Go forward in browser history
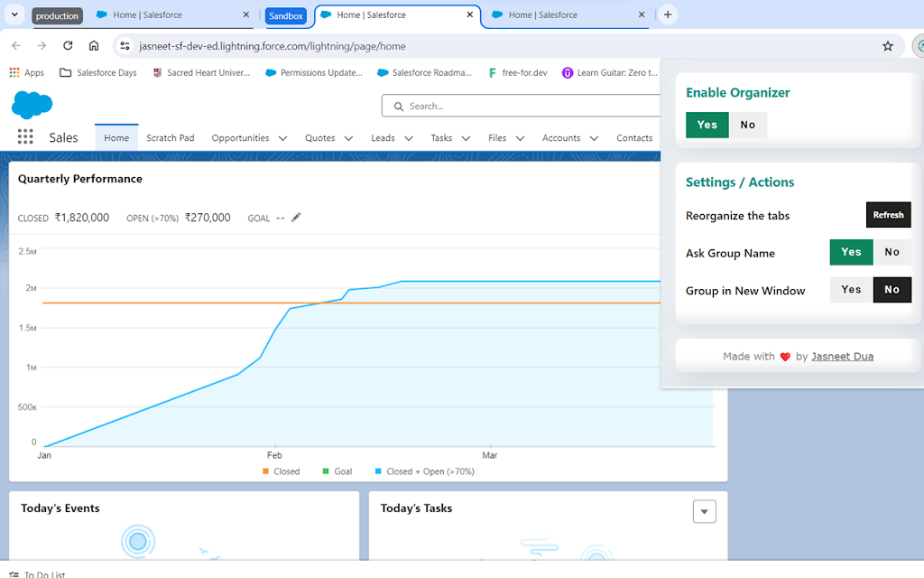 [x=42, y=46]
